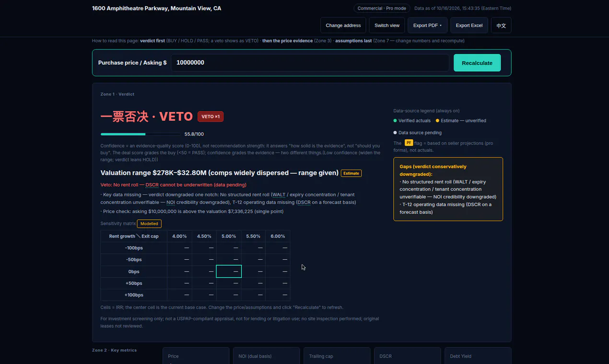This screenshot has width=609, height=364.
Task: Click the Modelled tag by Sensitivity matrix
Action: pyautogui.click(x=149, y=224)
